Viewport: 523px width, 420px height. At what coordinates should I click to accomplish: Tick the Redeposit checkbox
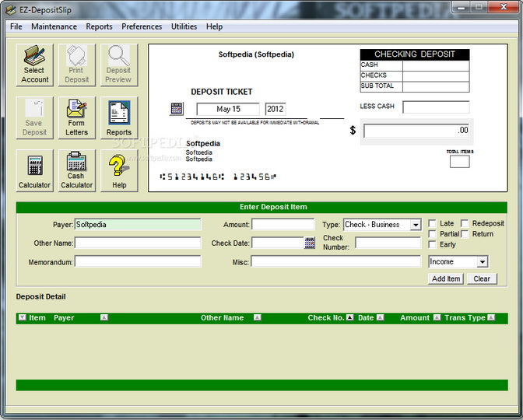click(x=465, y=223)
